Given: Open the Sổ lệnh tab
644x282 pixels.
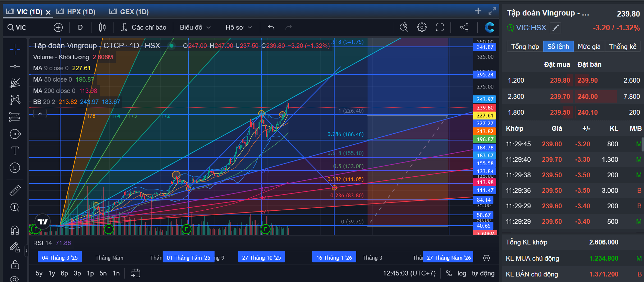Looking at the screenshot, I should click(558, 46).
